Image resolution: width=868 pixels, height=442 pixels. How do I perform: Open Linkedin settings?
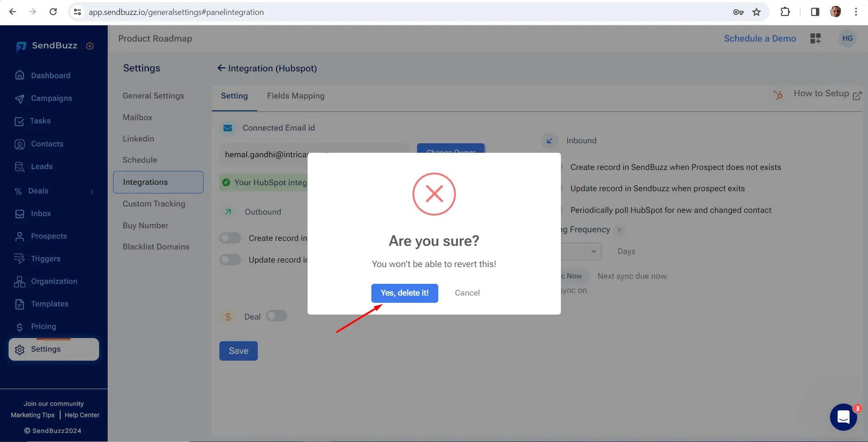pyautogui.click(x=138, y=139)
